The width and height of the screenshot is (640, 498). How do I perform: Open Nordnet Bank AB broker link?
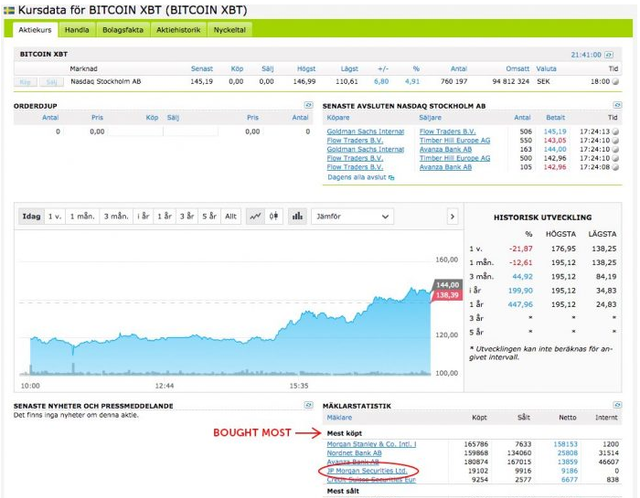click(354, 453)
